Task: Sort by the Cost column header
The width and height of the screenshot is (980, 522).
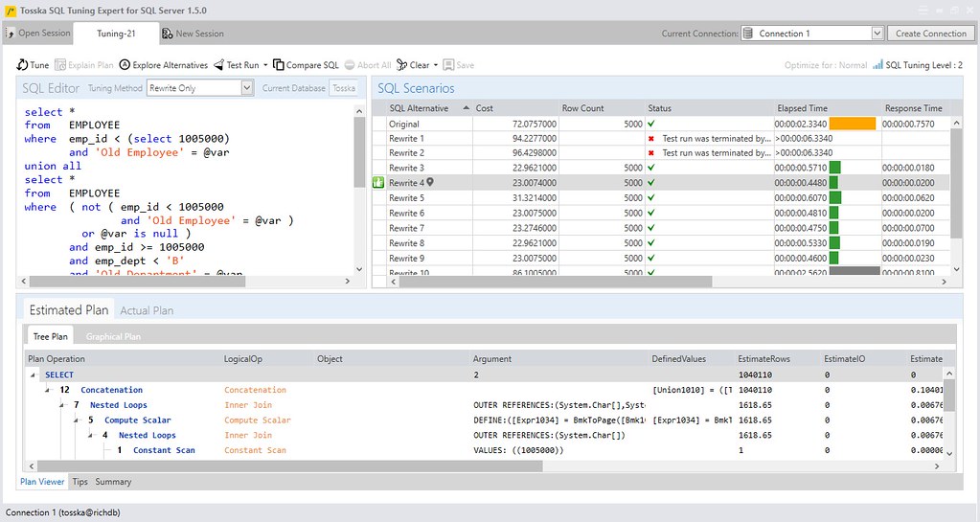Action: coord(485,108)
